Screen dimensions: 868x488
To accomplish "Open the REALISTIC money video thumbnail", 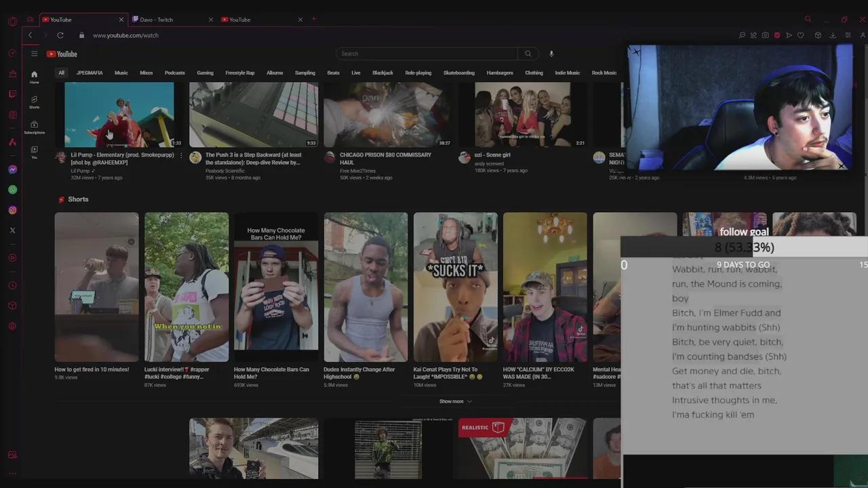I will [x=522, y=449].
